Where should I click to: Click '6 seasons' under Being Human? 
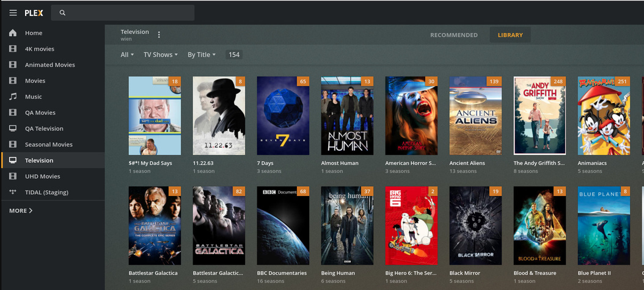click(334, 281)
